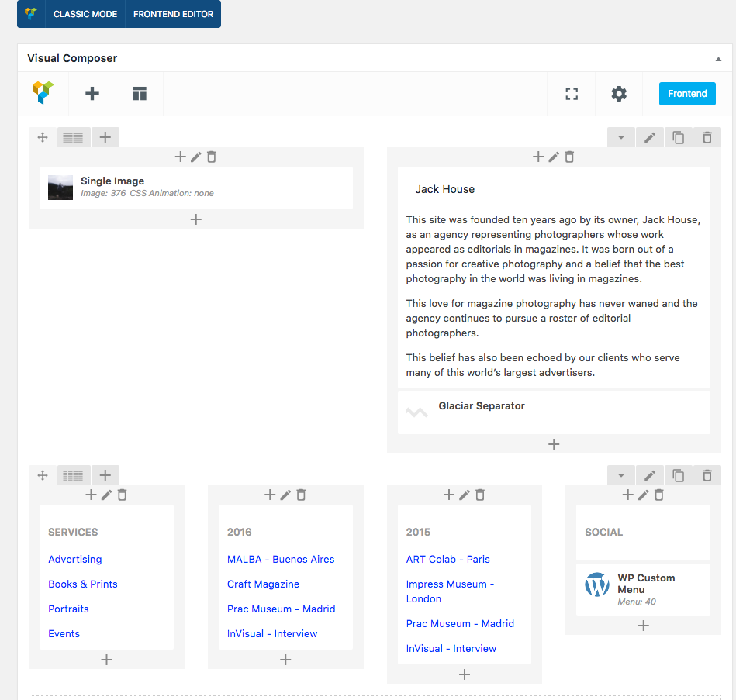Open MALBA - Buenos Aires link
Image resolution: width=736 pixels, height=700 pixels.
coord(281,559)
